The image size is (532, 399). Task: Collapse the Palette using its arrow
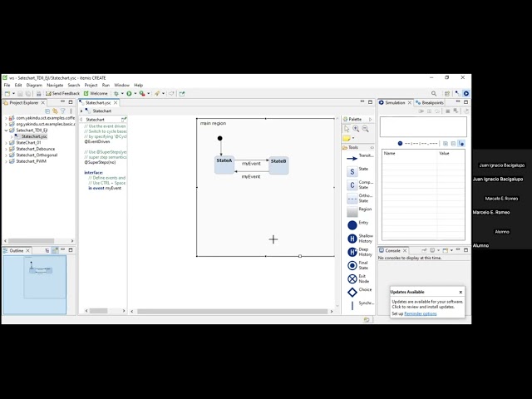click(x=370, y=120)
